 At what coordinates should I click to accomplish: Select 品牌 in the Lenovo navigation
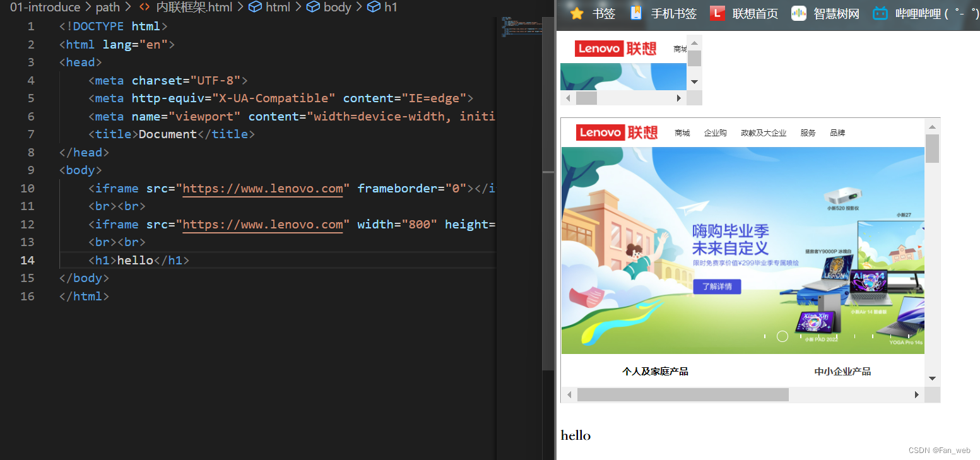837,133
